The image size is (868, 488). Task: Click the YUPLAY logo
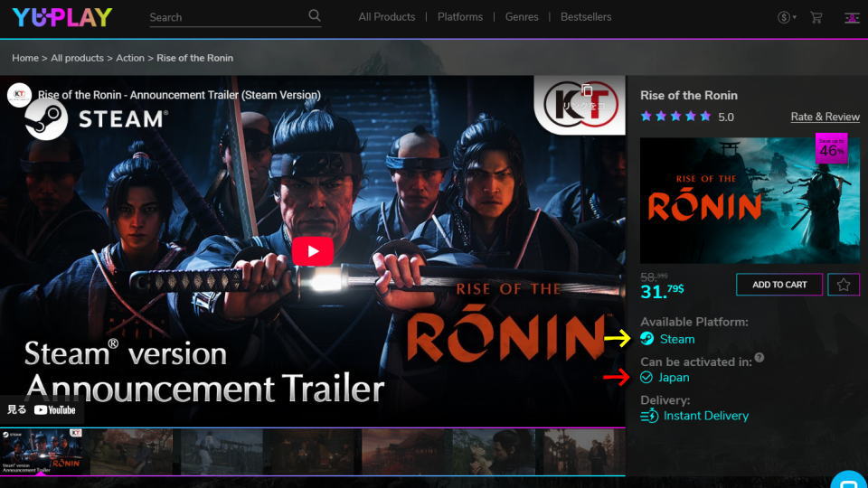[62, 17]
